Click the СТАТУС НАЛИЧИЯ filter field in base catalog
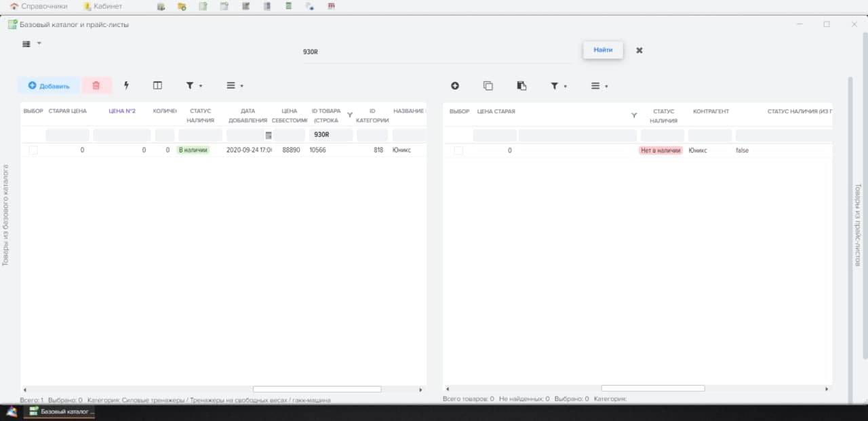The width and height of the screenshot is (868, 421). pos(200,135)
